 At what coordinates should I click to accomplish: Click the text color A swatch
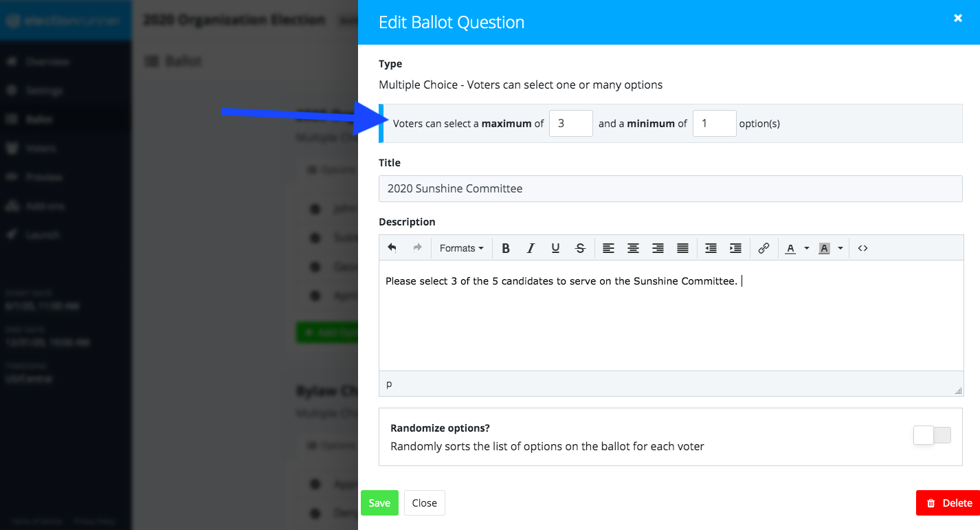(790, 248)
